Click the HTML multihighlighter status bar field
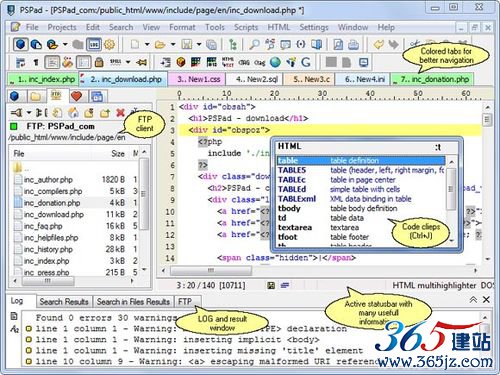500x375 pixels. coord(434,285)
